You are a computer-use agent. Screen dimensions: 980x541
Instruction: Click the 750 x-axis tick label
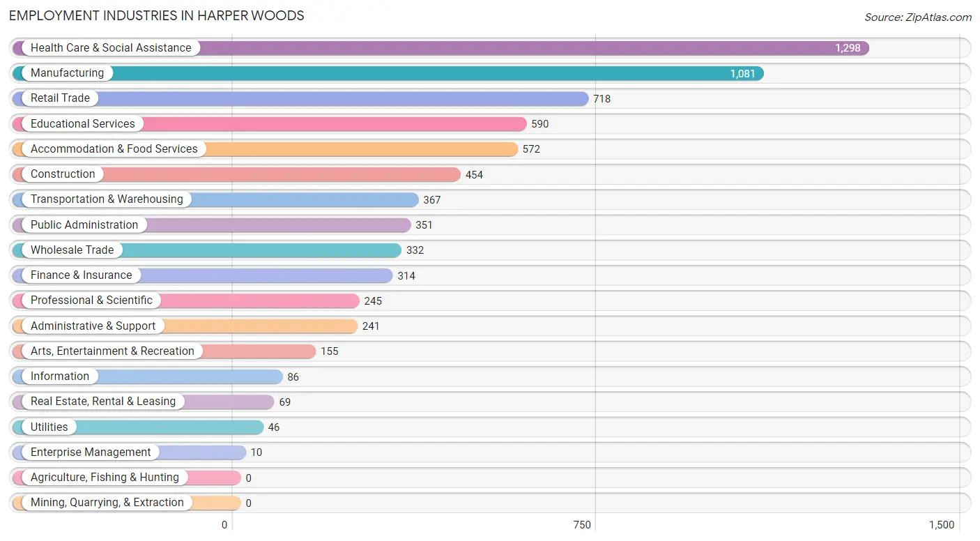[582, 525]
